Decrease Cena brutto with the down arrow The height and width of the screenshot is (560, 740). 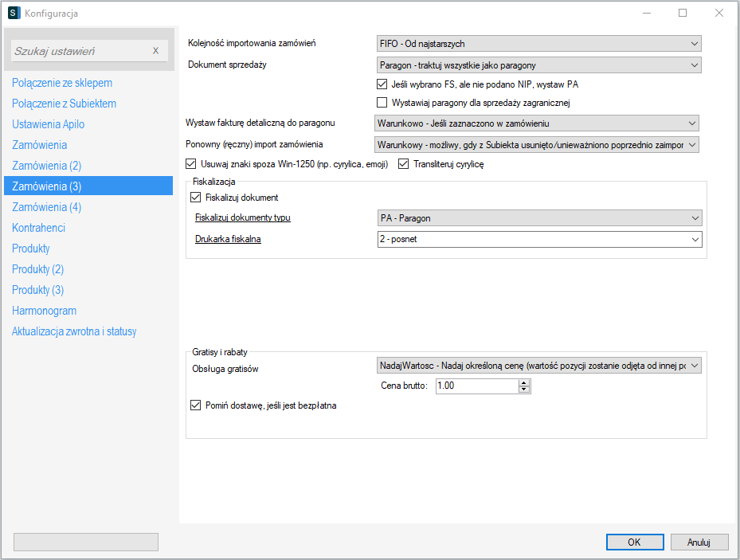point(523,390)
